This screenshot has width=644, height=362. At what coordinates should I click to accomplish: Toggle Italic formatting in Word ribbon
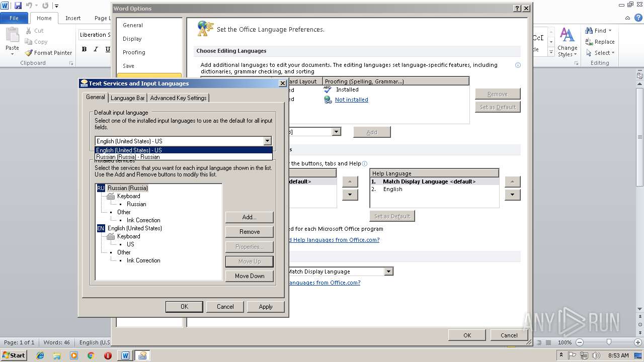(96, 49)
